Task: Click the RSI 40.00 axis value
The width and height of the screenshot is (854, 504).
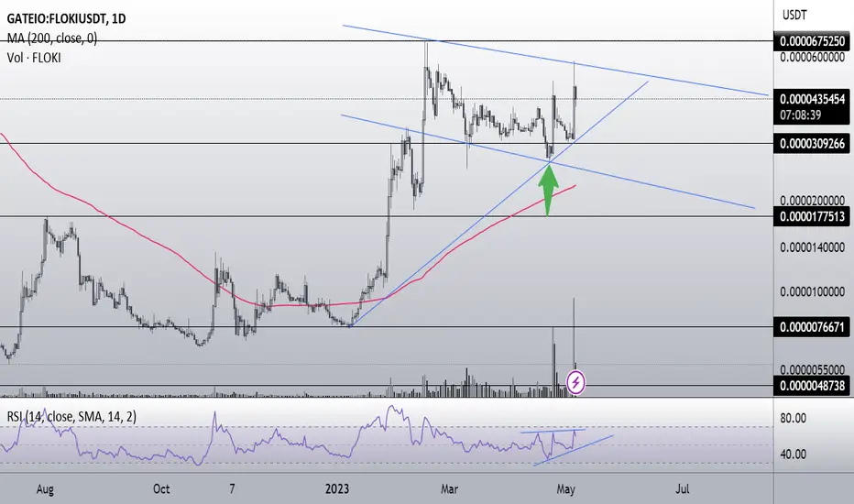Action: [x=793, y=454]
